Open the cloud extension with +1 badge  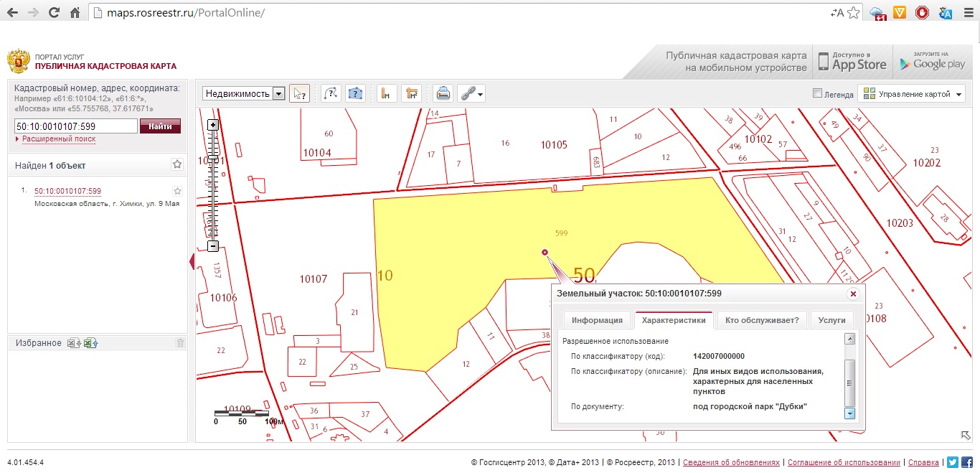(877, 14)
